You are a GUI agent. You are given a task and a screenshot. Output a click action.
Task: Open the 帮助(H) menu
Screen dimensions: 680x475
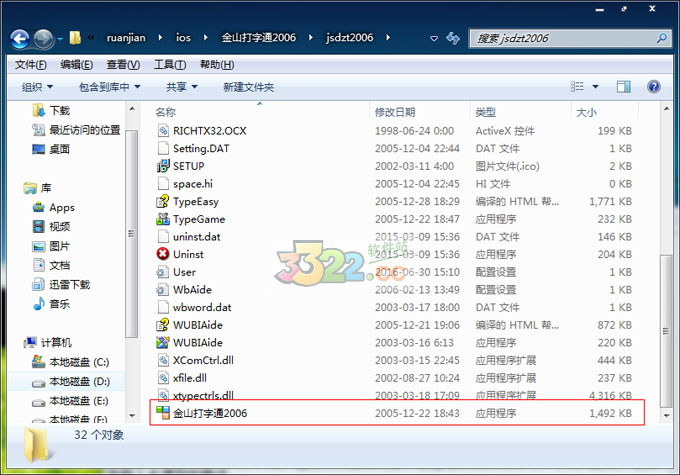tap(216, 65)
